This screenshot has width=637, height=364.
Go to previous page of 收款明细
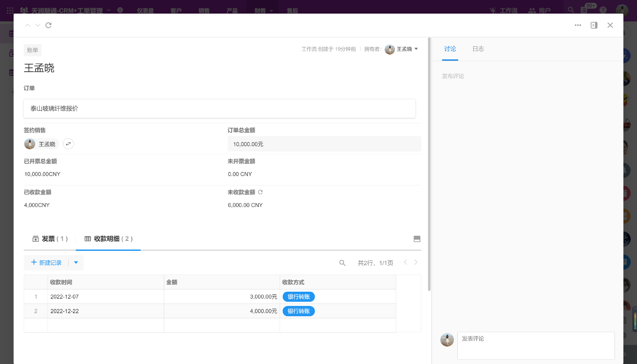pos(405,262)
